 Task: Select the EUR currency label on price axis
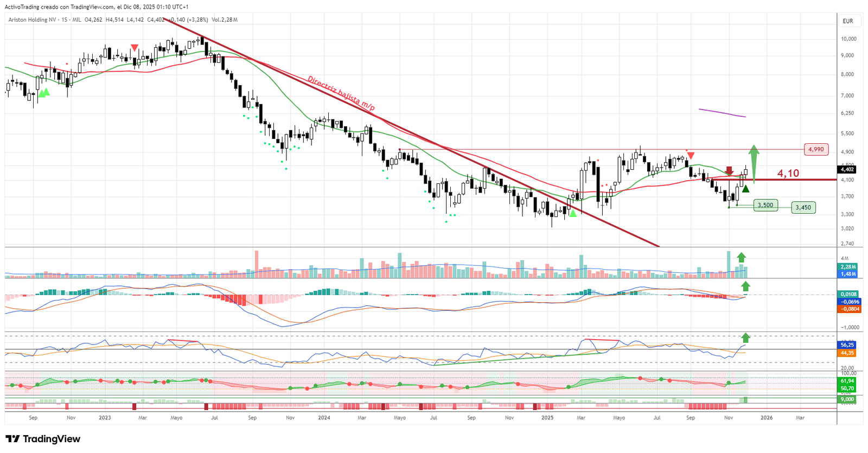click(x=847, y=21)
